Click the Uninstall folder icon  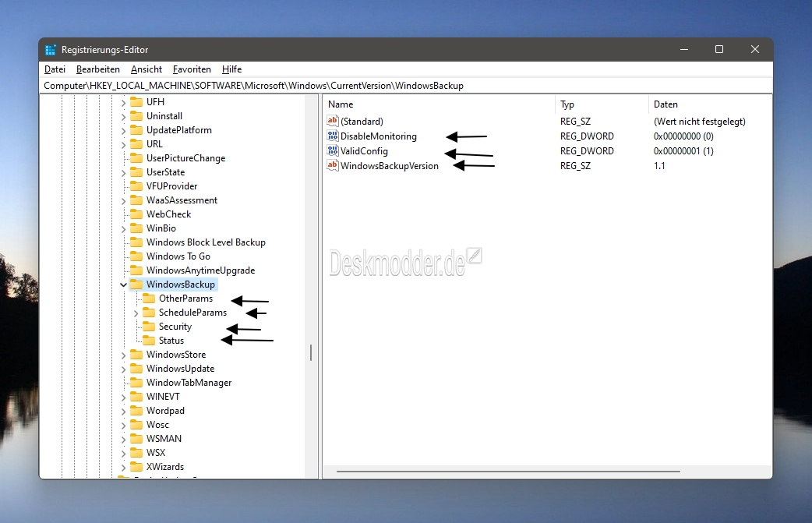click(x=136, y=116)
